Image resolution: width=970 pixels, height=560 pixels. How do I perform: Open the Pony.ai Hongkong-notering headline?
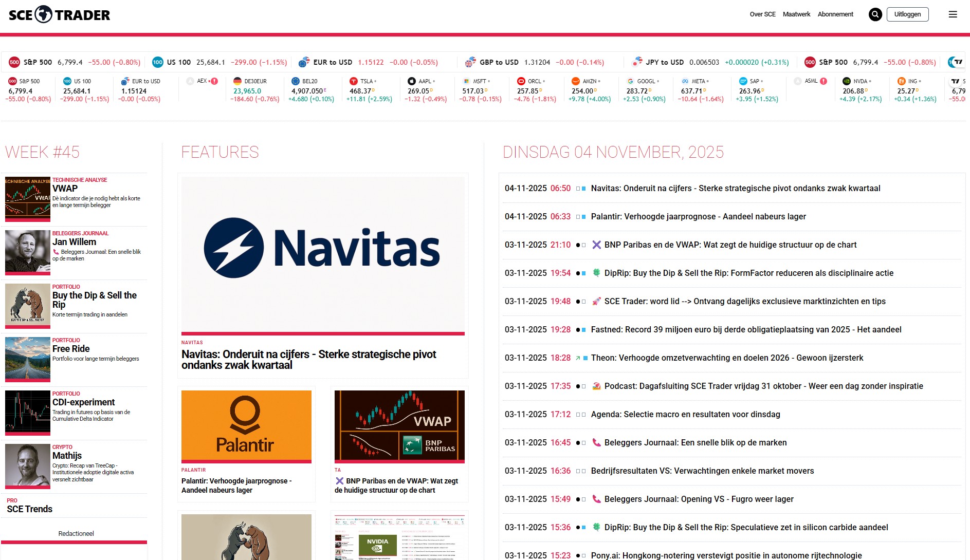coord(726,555)
